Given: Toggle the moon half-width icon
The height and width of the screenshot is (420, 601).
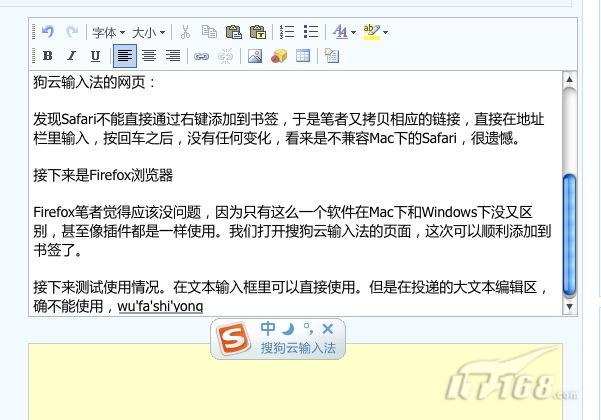Looking at the screenshot, I should click(x=288, y=328).
